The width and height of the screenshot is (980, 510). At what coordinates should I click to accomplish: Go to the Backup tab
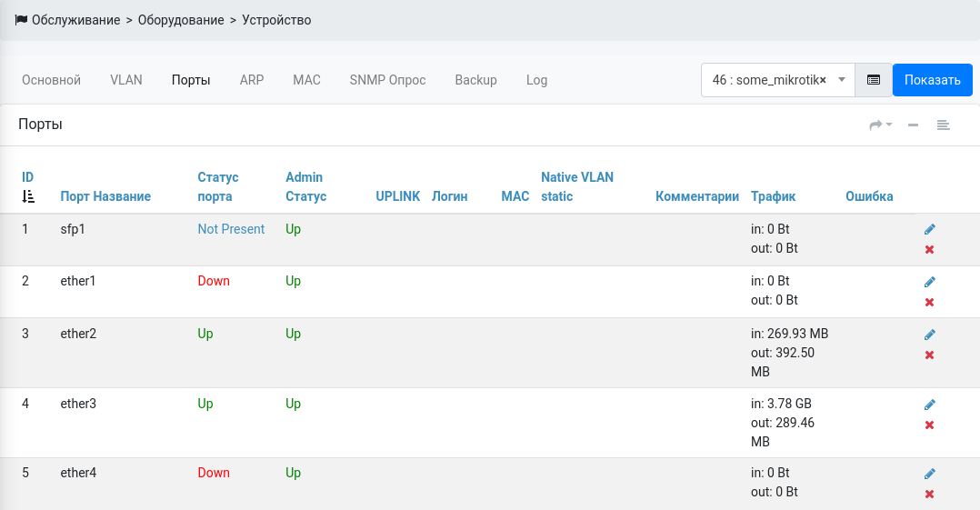click(475, 80)
